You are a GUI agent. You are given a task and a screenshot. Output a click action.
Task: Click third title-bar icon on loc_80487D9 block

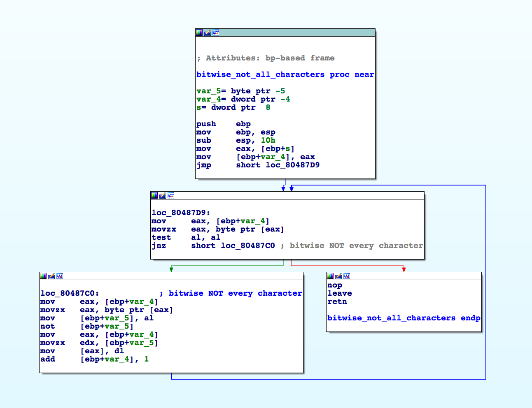171,195
